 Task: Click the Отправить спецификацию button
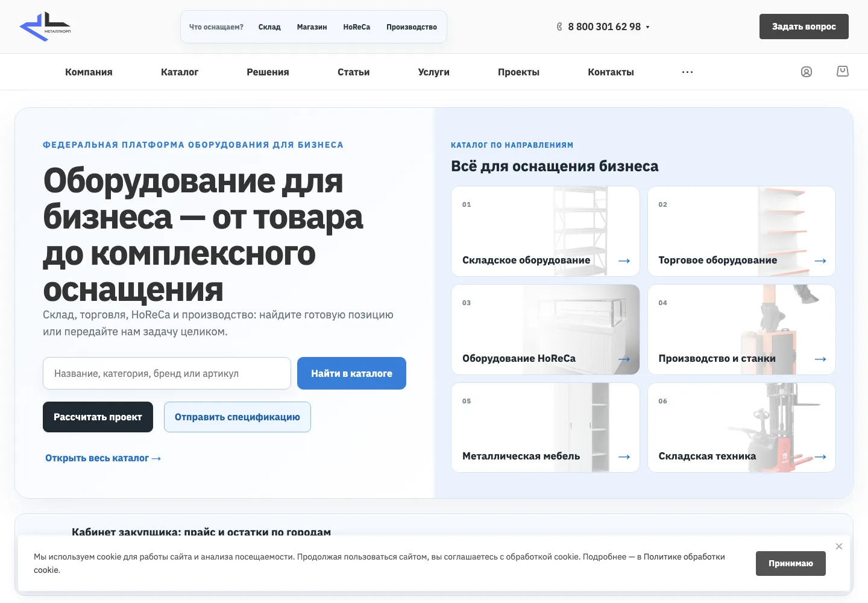(237, 417)
